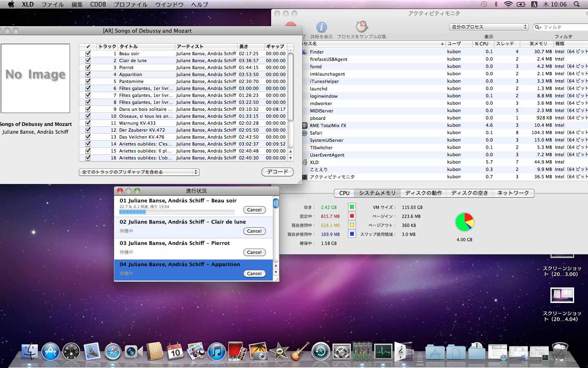Open System Preferences gears icon
Image resolution: width=588 pixels, height=368 pixels.
(342, 351)
